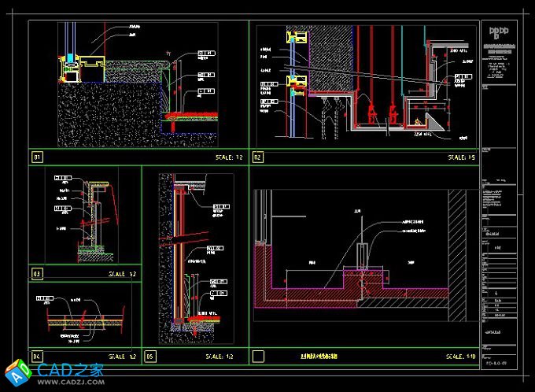Select the detail number 01 box
The height and width of the screenshot is (392, 535).
click(36, 157)
